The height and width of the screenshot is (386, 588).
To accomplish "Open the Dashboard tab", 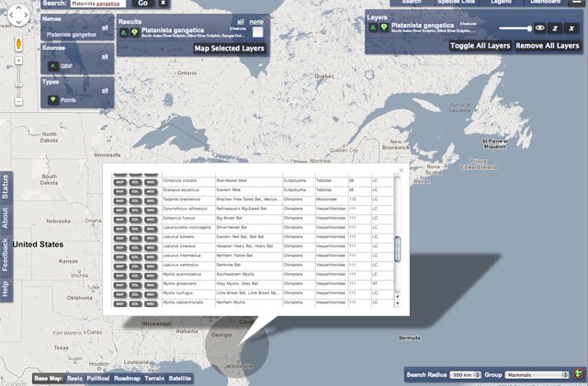I will (x=545, y=2).
